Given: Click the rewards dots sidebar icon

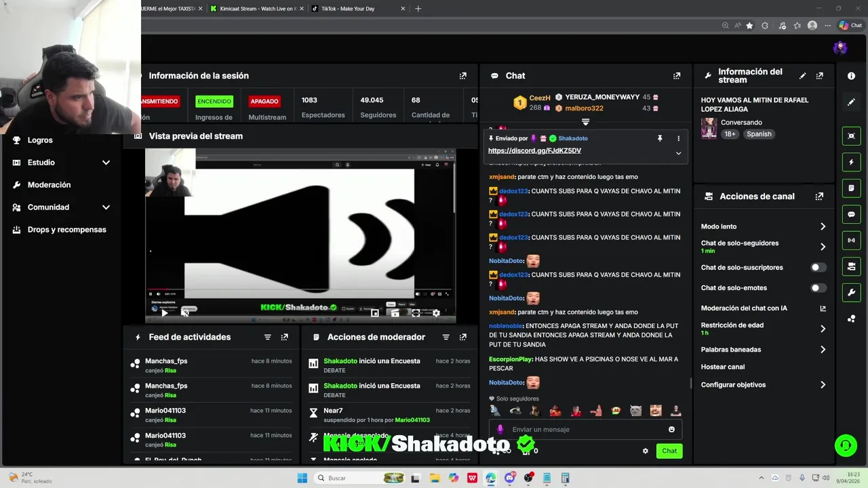Looking at the screenshot, I should tap(852, 319).
